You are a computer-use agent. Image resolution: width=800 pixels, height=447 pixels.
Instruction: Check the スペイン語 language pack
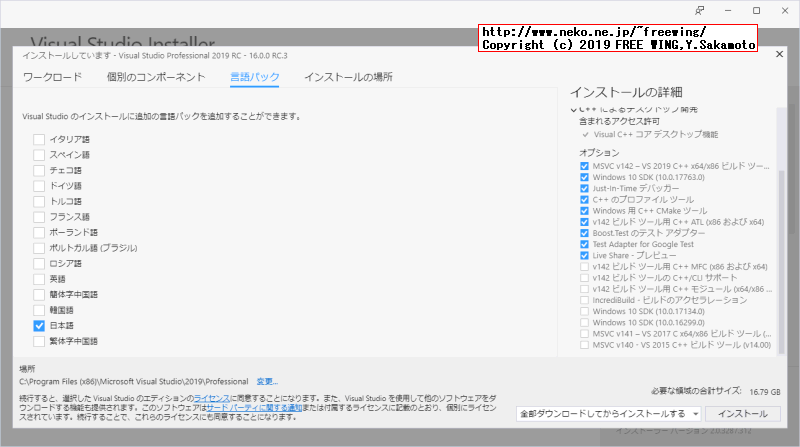coord(39,155)
